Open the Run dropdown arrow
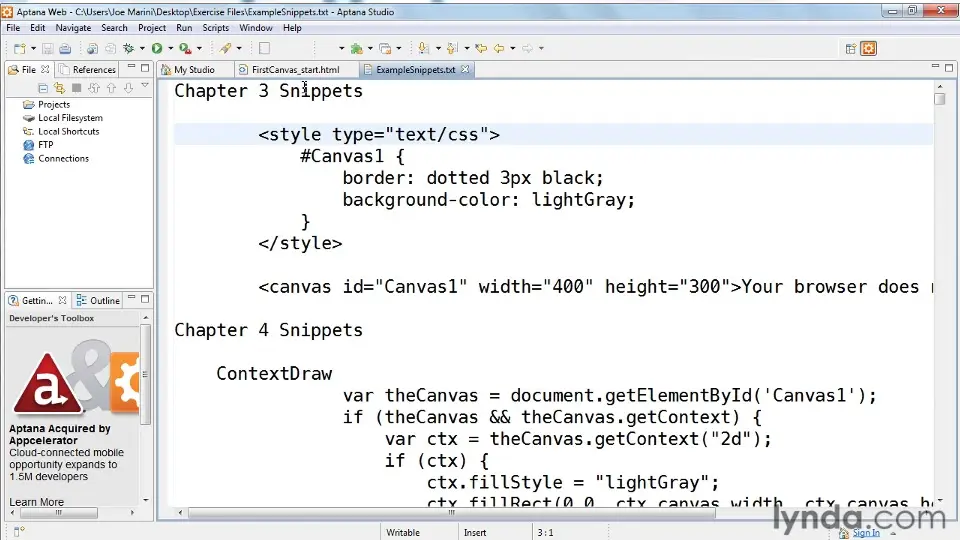Screen dimensions: 960x540 pyautogui.click(x=171, y=48)
